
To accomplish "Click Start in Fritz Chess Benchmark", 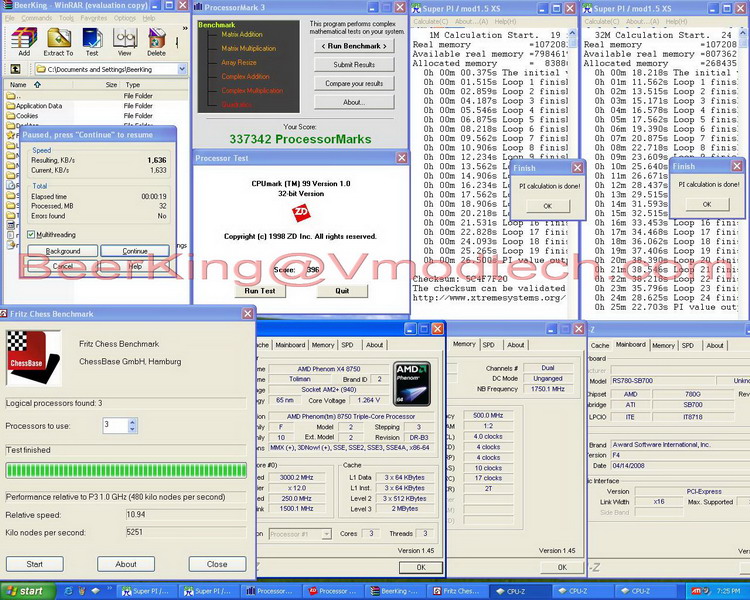I will point(34,564).
